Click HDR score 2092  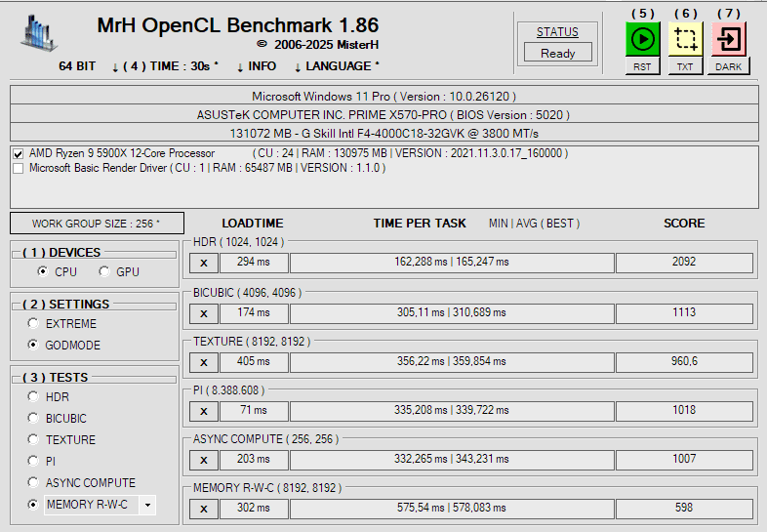coord(684,263)
